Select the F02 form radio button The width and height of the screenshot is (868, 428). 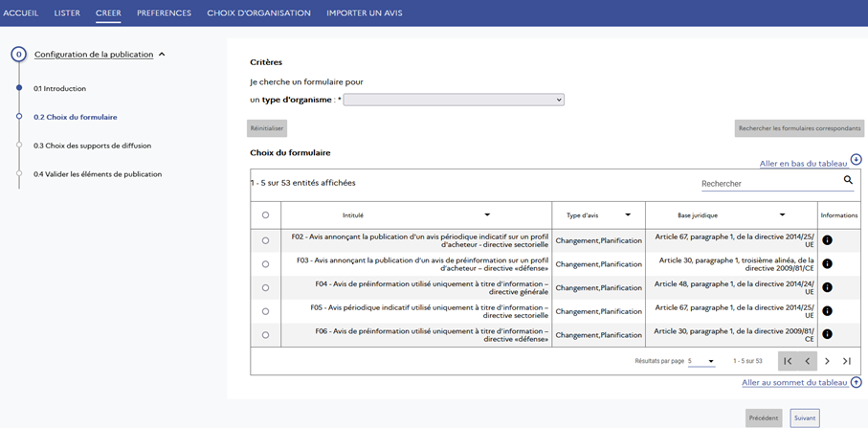click(265, 241)
